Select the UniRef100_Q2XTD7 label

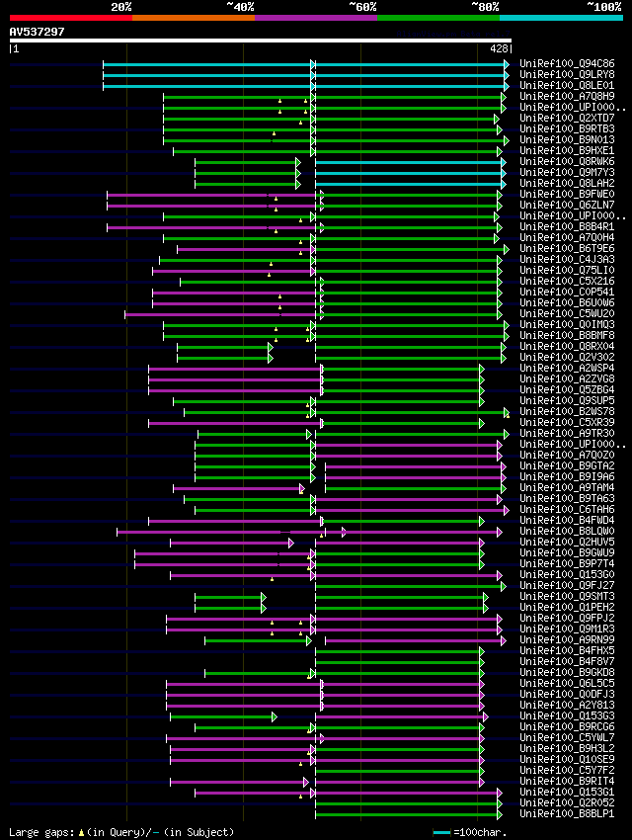click(x=567, y=118)
